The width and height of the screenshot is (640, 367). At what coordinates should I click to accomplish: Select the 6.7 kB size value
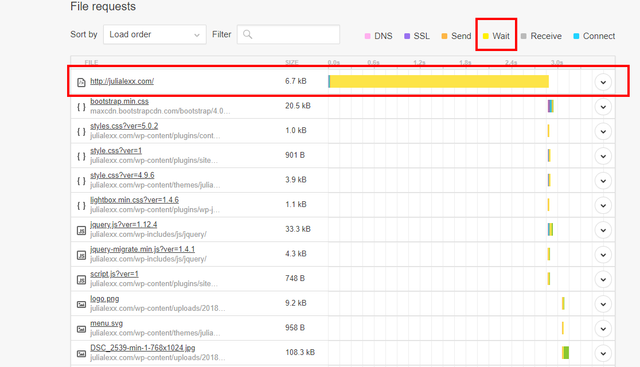(296, 81)
